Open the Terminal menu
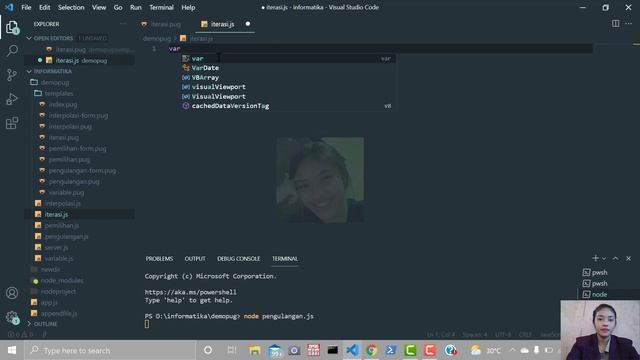Viewport: 640px width, 360px height. click(161, 7)
